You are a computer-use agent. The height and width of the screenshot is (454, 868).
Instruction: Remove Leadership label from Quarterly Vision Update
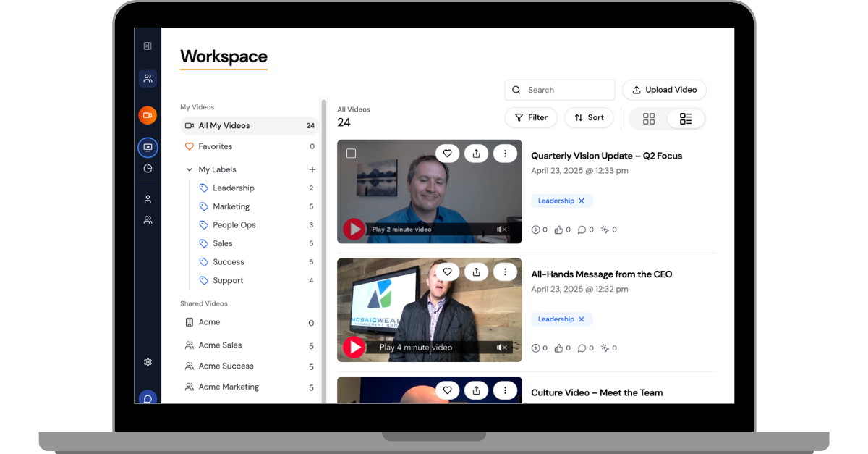(582, 201)
